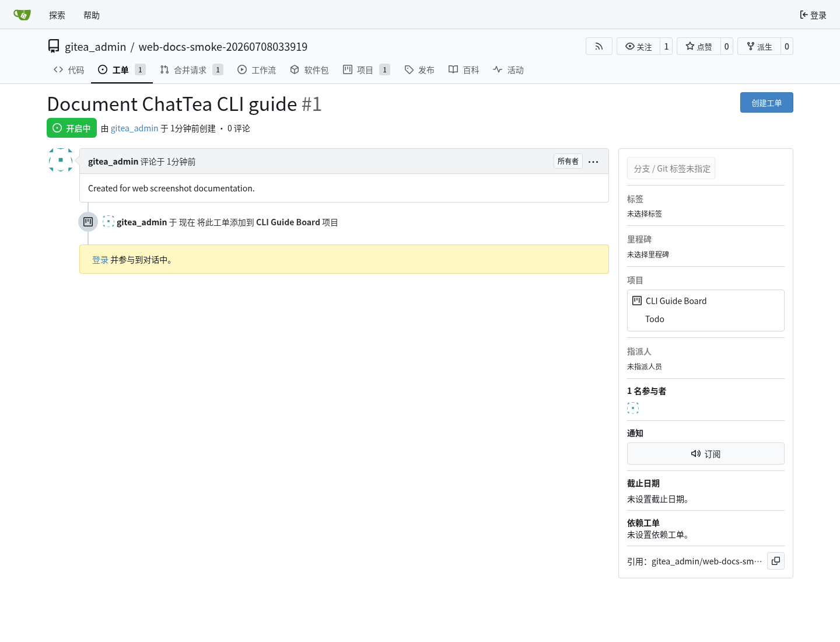This screenshot has width=840, height=642.
Task: Open the gitea_admin owner link in repo title
Action: coord(95,47)
